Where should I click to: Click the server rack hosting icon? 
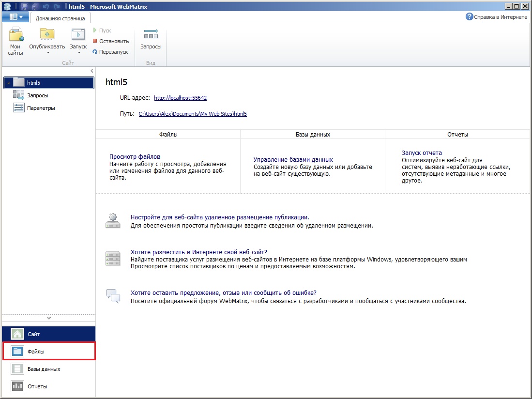point(113,259)
